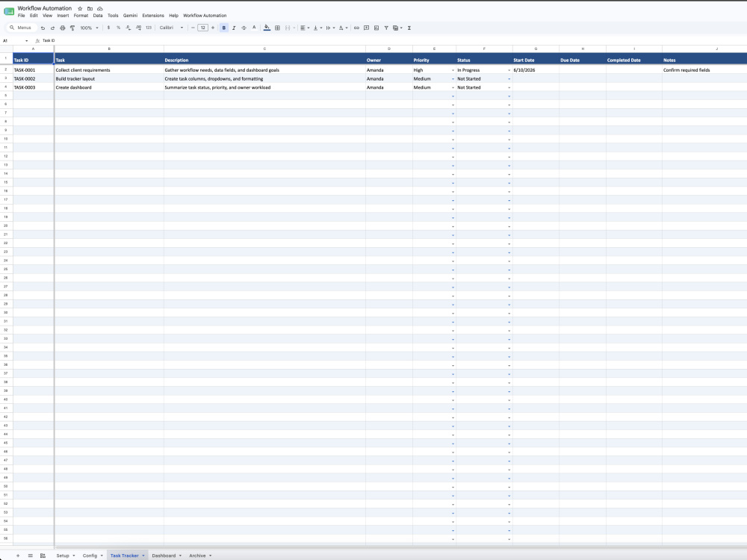
Task: Click the Insert comment icon
Action: point(366,28)
